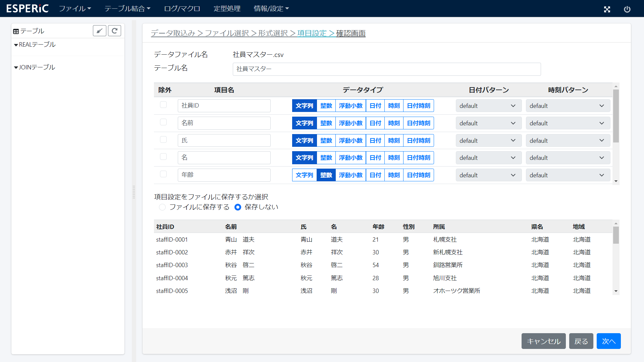This screenshot has height=362, width=644.
Task: Click the ESPERiC logo
Action: (27, 8)
